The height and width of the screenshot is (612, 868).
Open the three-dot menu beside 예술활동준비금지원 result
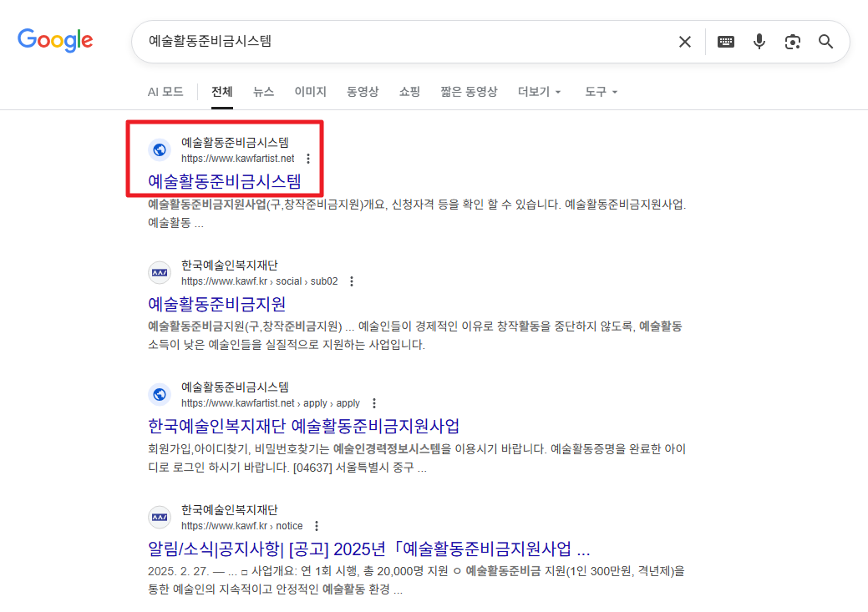tap(352, 281)
